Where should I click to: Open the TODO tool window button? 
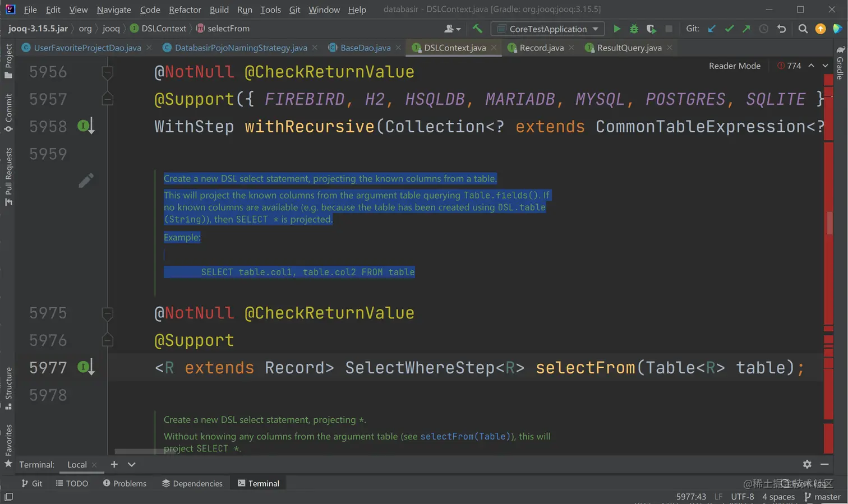coord(72,483)
